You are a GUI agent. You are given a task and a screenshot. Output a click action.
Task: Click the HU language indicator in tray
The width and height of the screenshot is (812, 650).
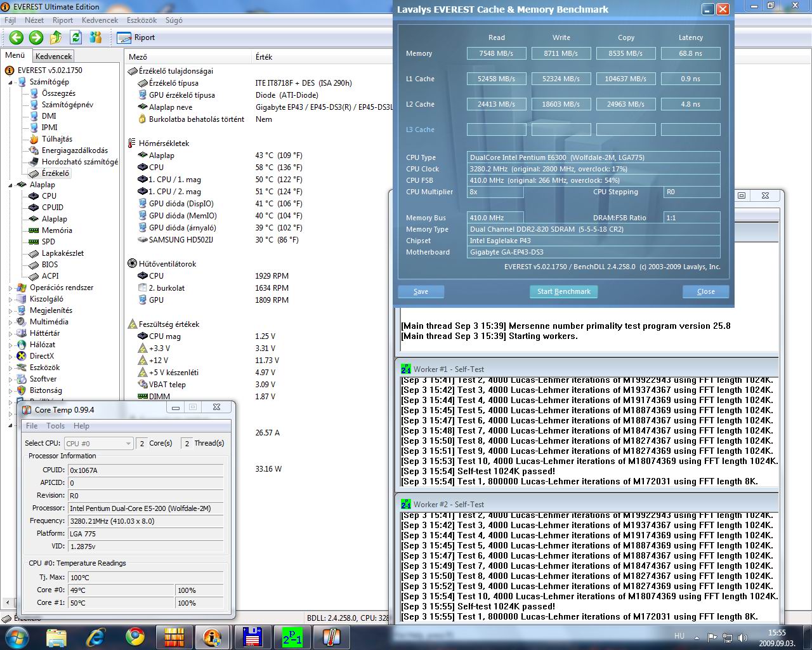pos(679,636)
